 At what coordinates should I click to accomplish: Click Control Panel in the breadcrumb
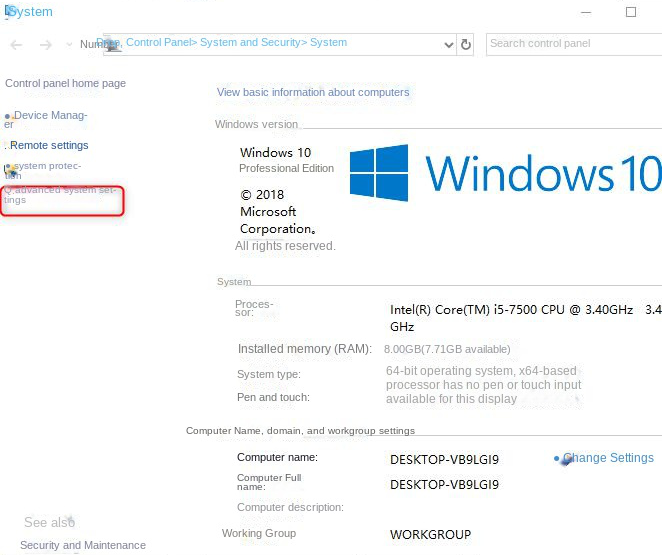(158, 42)
